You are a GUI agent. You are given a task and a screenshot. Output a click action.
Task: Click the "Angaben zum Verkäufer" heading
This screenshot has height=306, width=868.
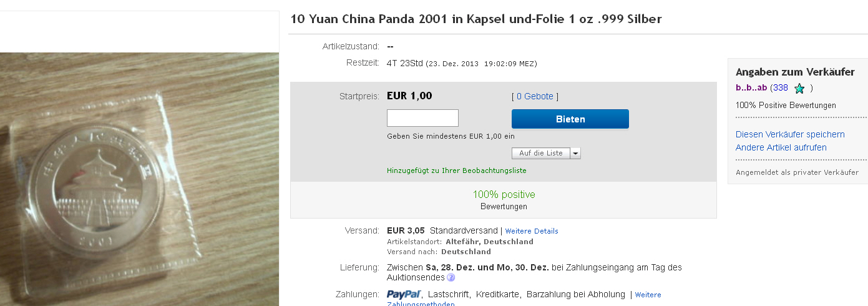click(794, 72)
